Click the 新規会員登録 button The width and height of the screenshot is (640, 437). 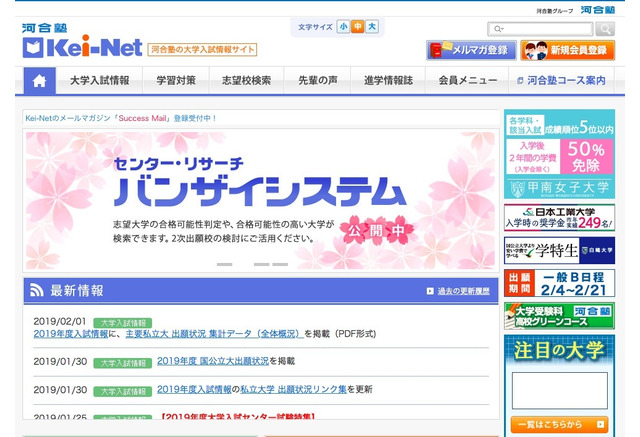[568, 50]
